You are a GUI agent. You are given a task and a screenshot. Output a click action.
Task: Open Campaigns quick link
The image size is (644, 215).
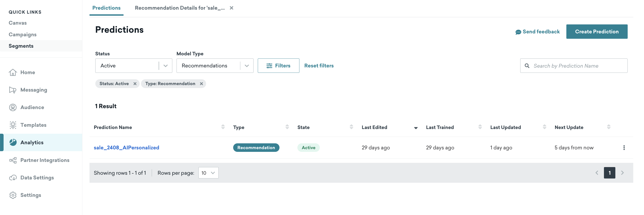23,34
